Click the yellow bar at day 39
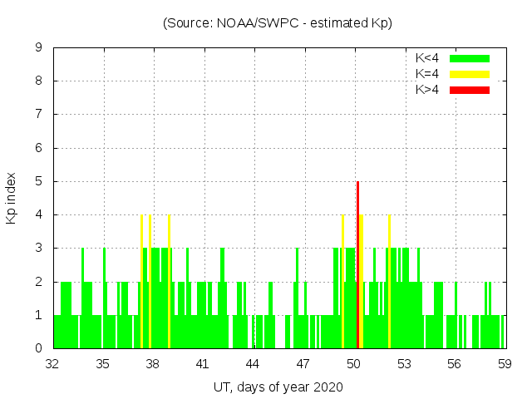 click(169, 283)
